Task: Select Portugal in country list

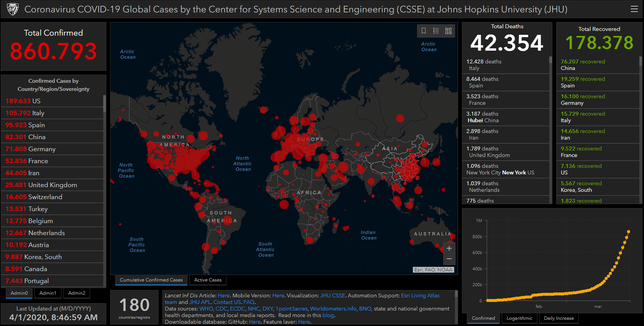Action: tap(52, 281)
